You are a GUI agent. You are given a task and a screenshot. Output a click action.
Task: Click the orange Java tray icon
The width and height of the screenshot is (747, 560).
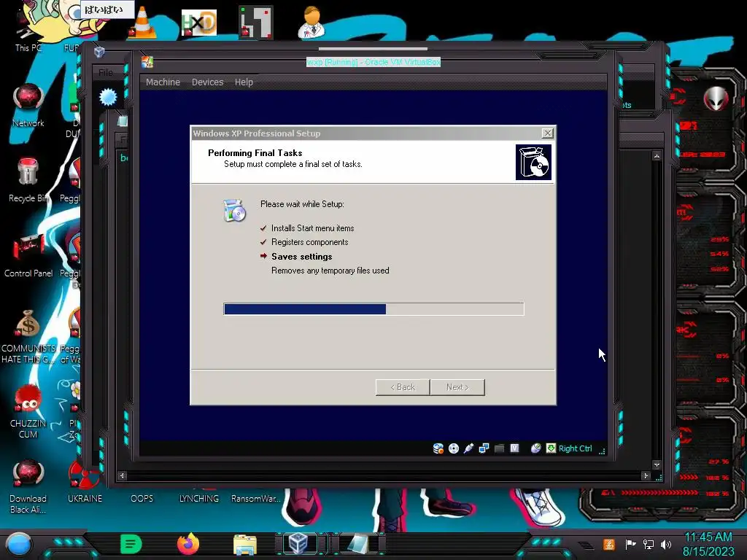[x=609, y=544]
